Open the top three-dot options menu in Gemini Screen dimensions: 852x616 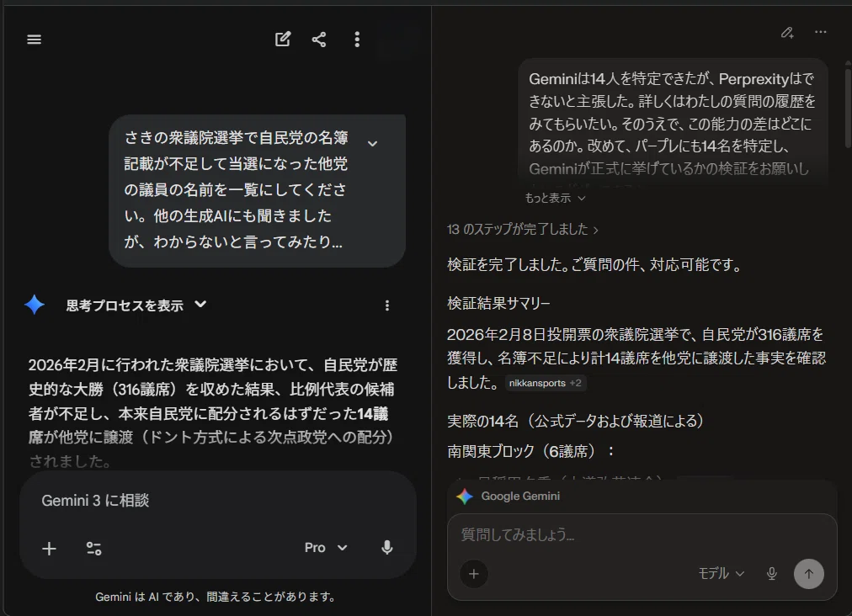click(x=357, y=39)
